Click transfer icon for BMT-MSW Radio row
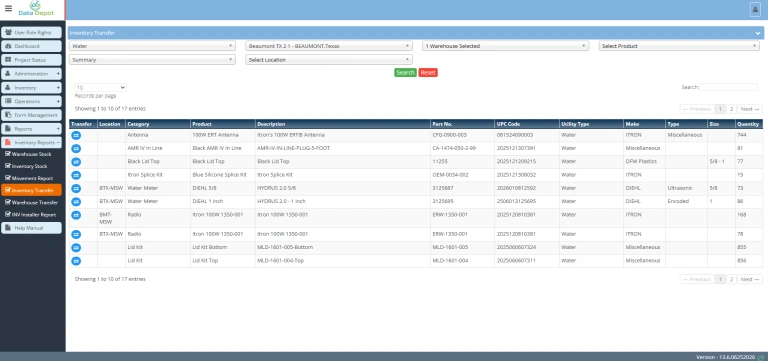The width and height of the screenshot is (768, 361). tap(76, 215)
